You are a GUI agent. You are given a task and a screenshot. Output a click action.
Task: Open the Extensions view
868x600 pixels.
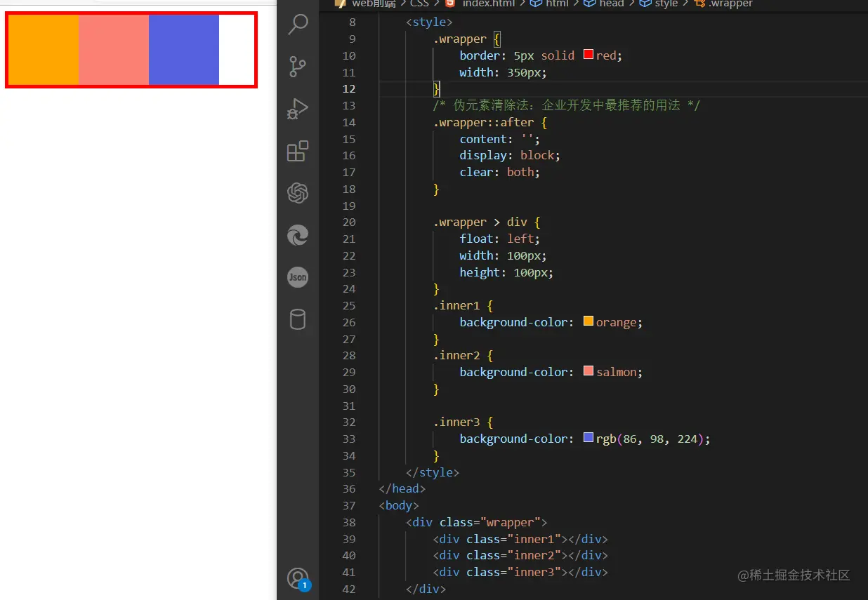[298, 151]
